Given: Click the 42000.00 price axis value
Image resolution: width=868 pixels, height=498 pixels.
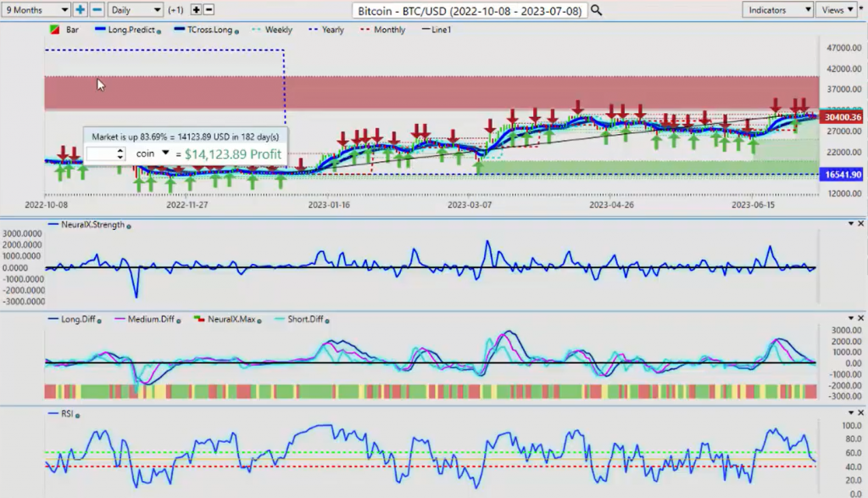Looking at the screenshot, I should coord(844,69).
